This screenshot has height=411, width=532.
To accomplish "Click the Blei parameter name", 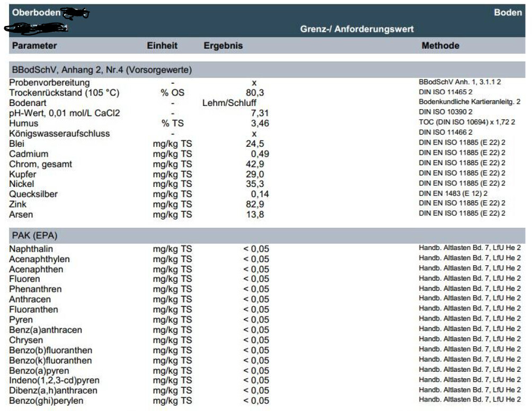I will click(x=17, y=144).
